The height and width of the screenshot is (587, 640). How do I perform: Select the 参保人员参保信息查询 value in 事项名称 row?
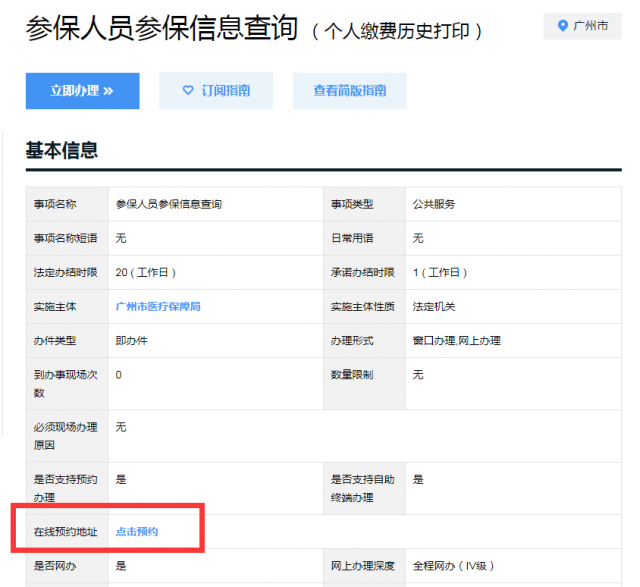click(x=169, y=204)
